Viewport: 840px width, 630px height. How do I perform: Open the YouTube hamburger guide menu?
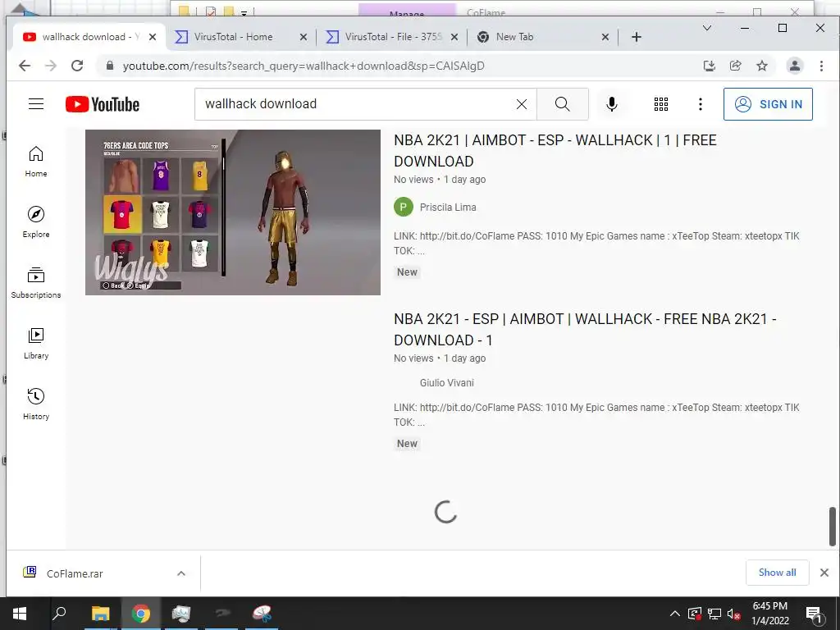pos(36,104)
